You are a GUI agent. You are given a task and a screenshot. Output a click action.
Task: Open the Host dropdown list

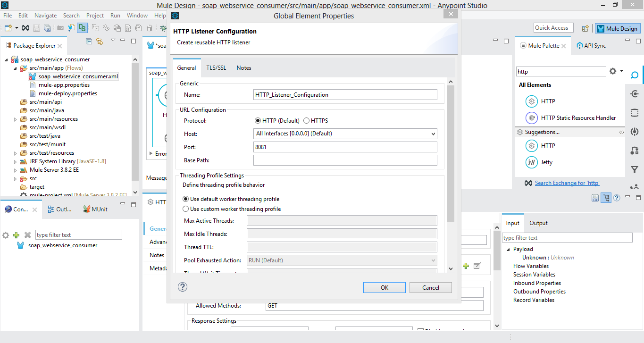[433, 134]
